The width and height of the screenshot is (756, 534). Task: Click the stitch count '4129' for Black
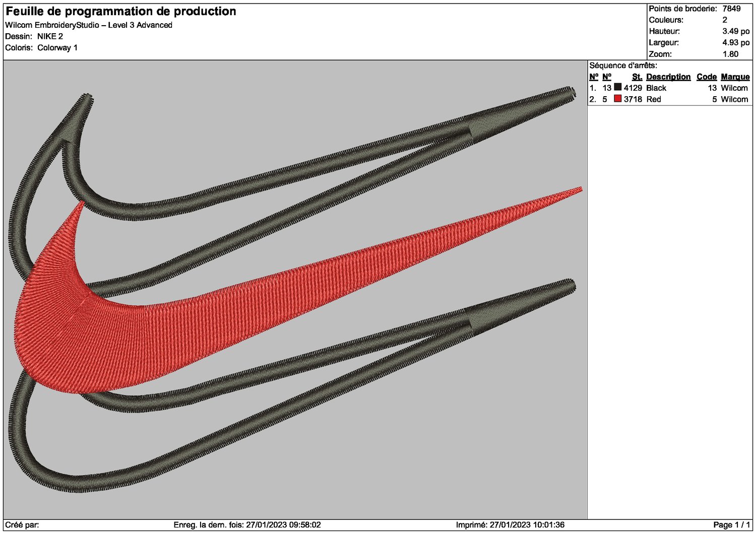633,88
